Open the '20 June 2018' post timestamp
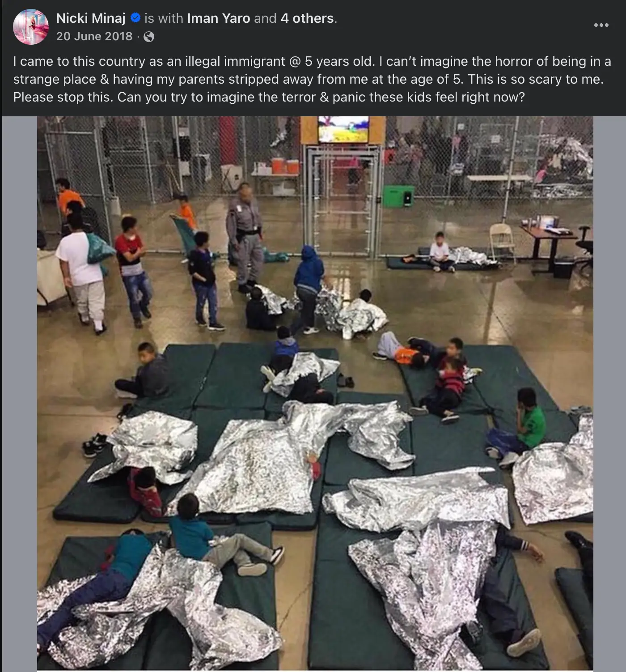Screen dimensions: 626x672 click(94, 36)
